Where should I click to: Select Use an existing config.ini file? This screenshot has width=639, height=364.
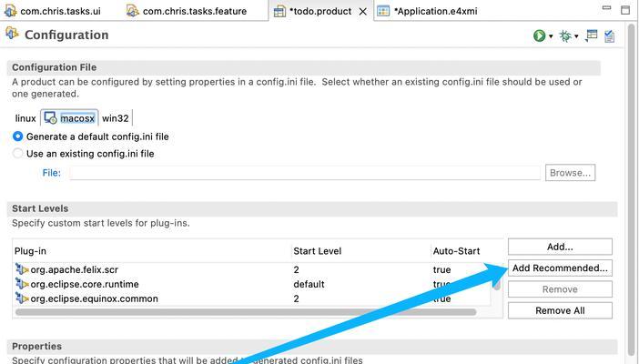[x=18, y=154]
